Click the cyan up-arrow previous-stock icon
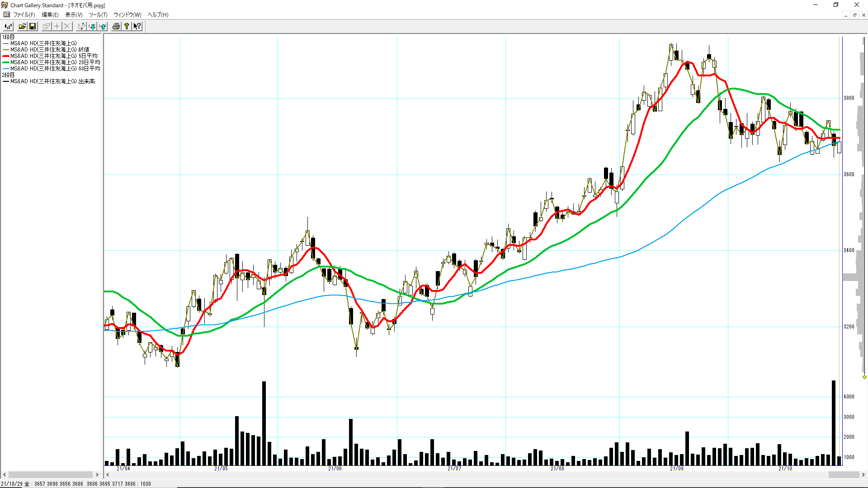The height and width of the screenshot is (488, 868). pyautogui.click(x=103, y=26)
